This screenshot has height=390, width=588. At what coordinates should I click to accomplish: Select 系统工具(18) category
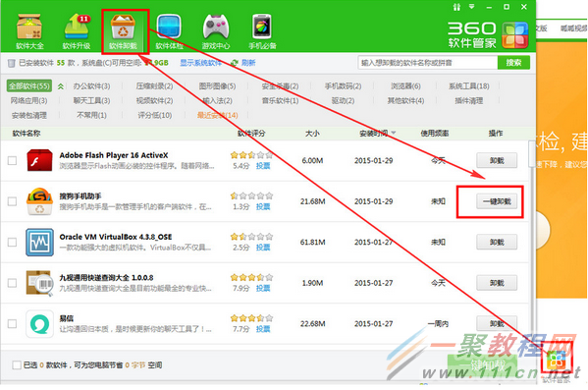tap(469, 86)
